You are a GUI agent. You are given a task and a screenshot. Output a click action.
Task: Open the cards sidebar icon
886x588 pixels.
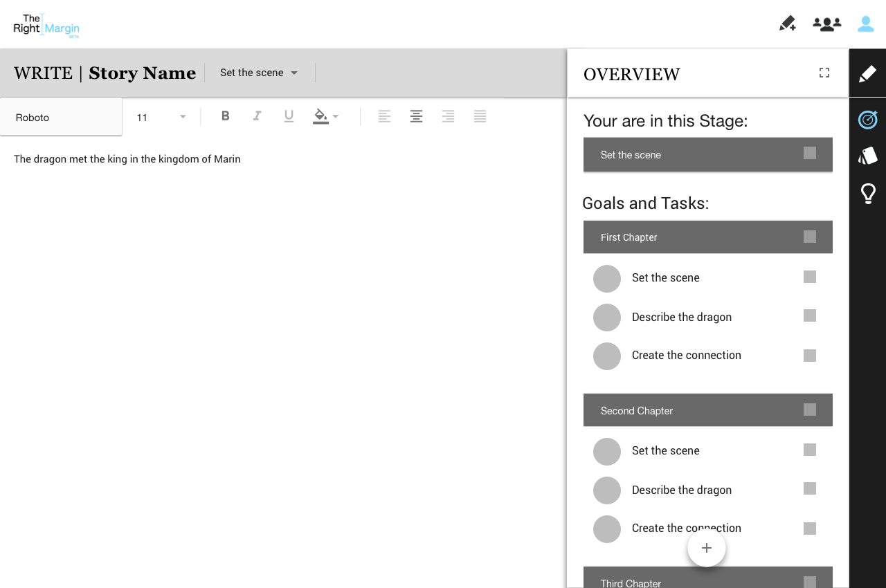[x=867, y=156]
